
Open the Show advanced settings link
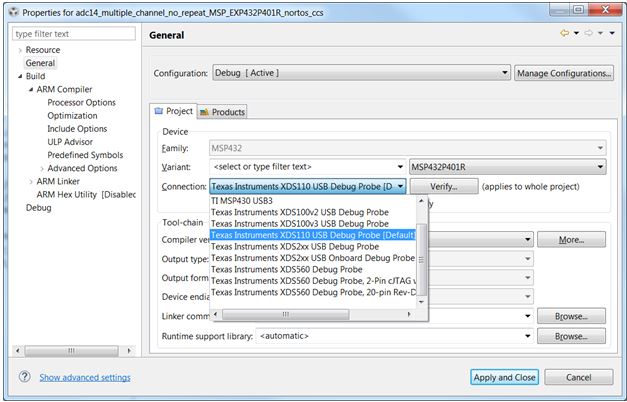click(x=85, y=377)
